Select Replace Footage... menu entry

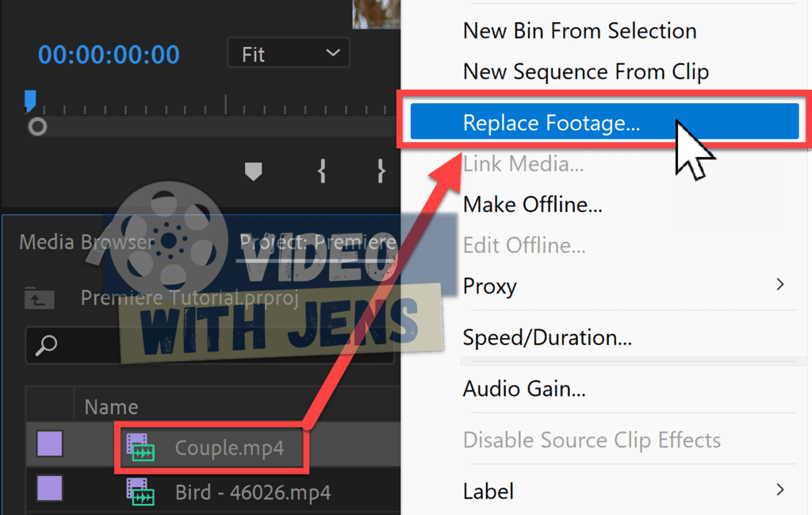pos(604,121)
